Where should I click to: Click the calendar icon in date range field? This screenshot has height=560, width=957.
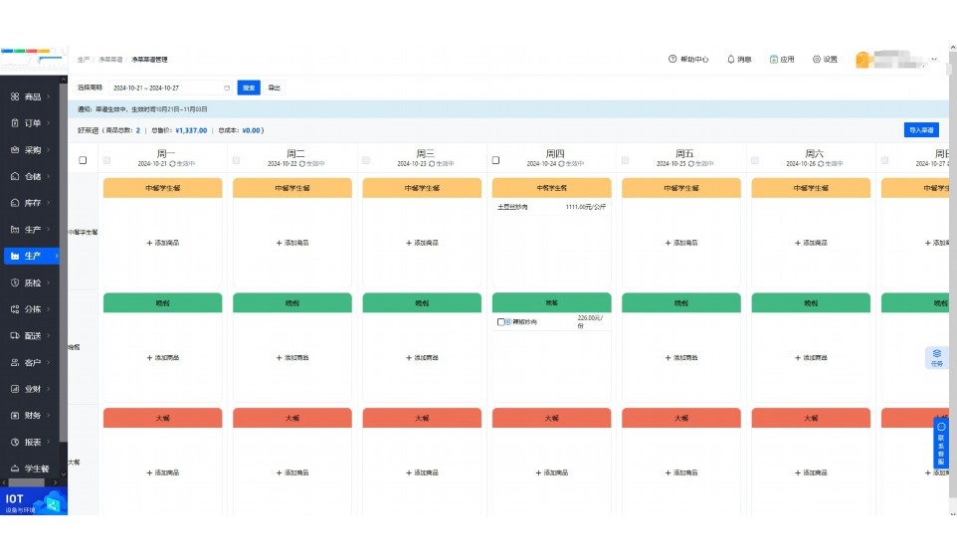(227, 88)
